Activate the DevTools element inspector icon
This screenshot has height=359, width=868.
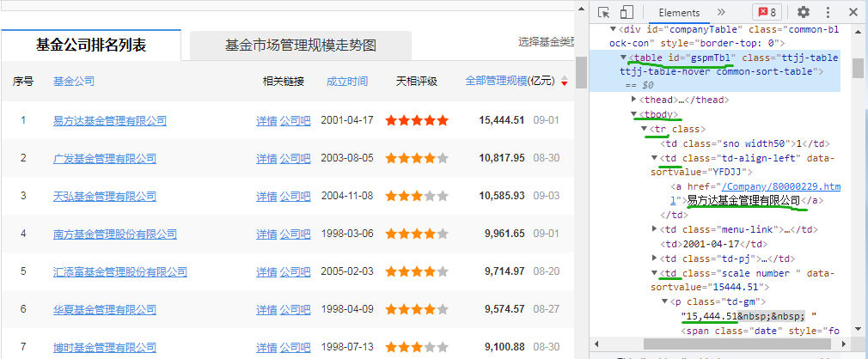coord(604,12)
